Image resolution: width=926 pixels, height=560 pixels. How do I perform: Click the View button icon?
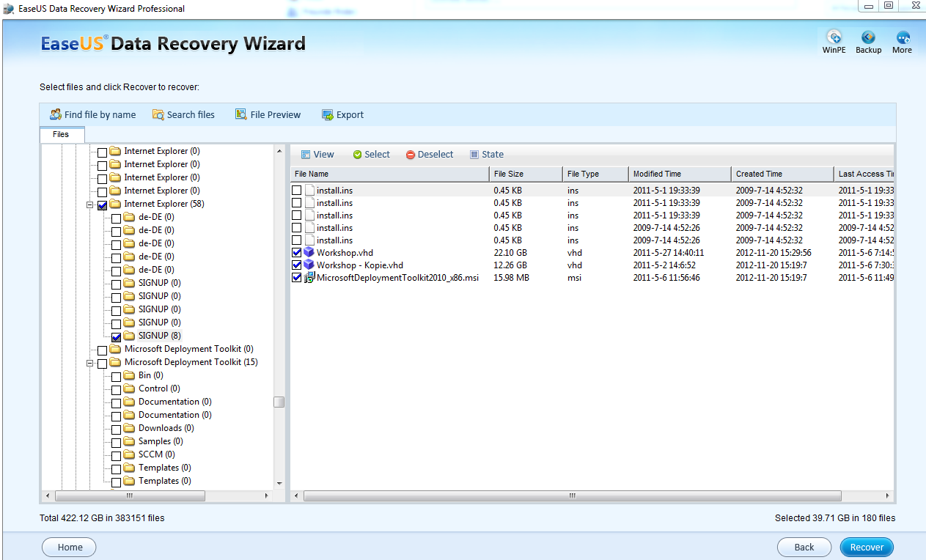pyautogui.click(x=306, y=155)
